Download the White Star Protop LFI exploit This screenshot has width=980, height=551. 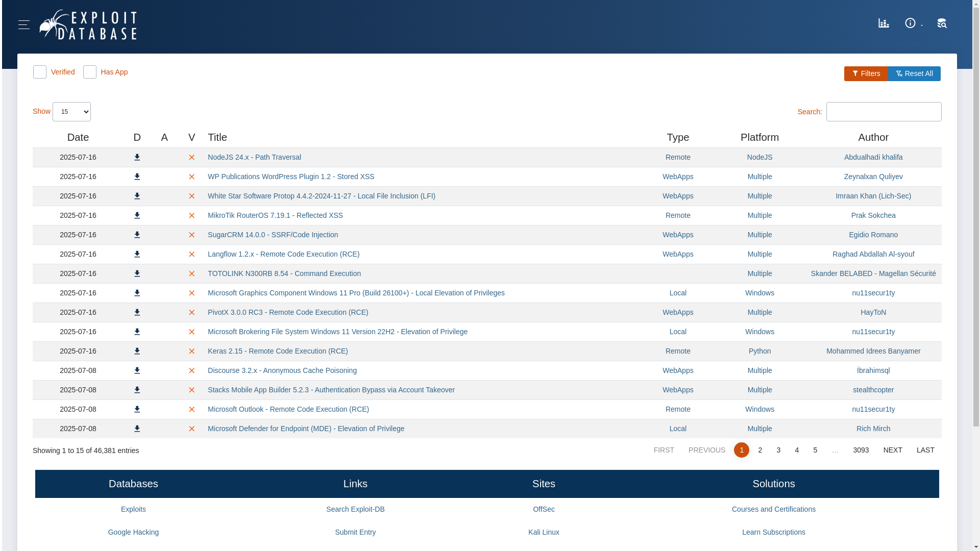[137, 196]
